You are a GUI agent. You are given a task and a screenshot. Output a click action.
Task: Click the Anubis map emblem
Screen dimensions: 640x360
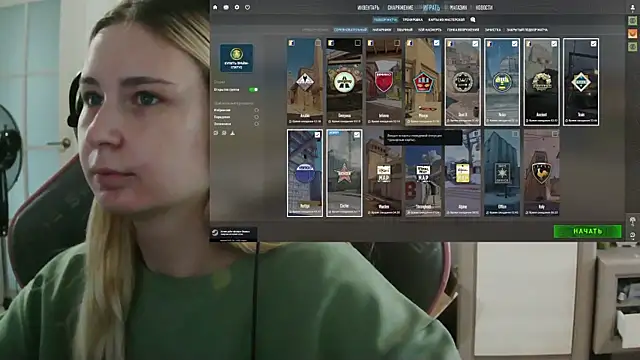304,82
